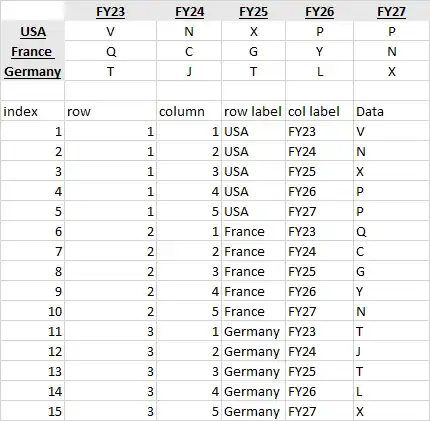Click the France row header cell

(33, 51)
